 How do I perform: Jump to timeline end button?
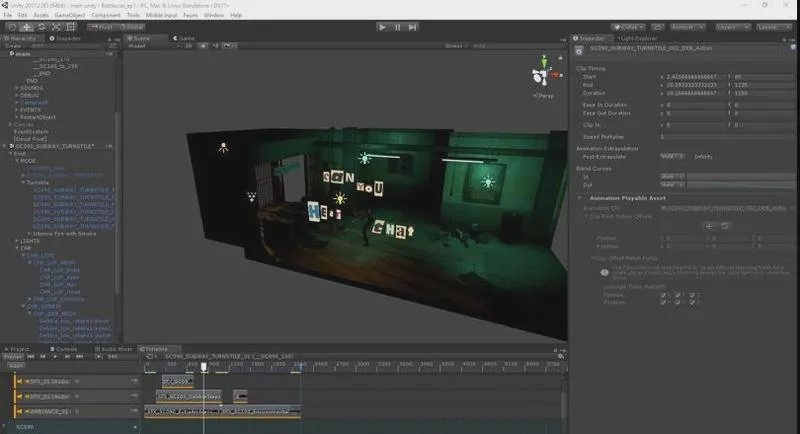click(80, 357)
